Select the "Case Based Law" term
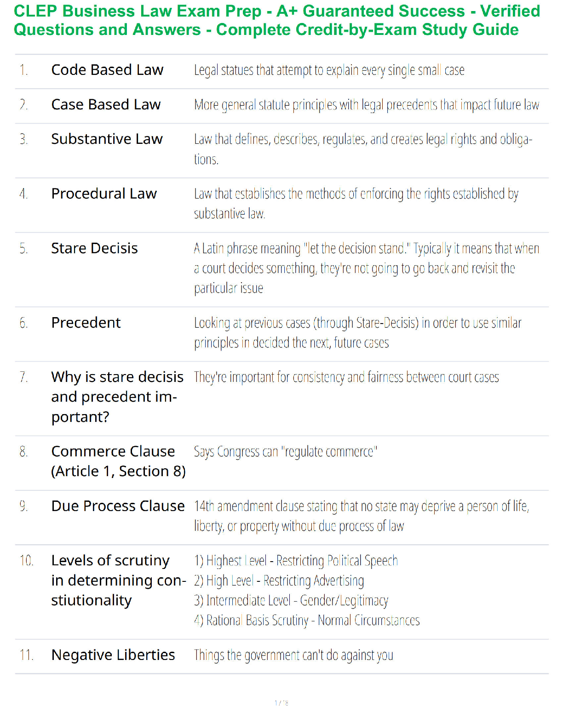The width and height of the screenshot is (563, 728). coord(106,105)
